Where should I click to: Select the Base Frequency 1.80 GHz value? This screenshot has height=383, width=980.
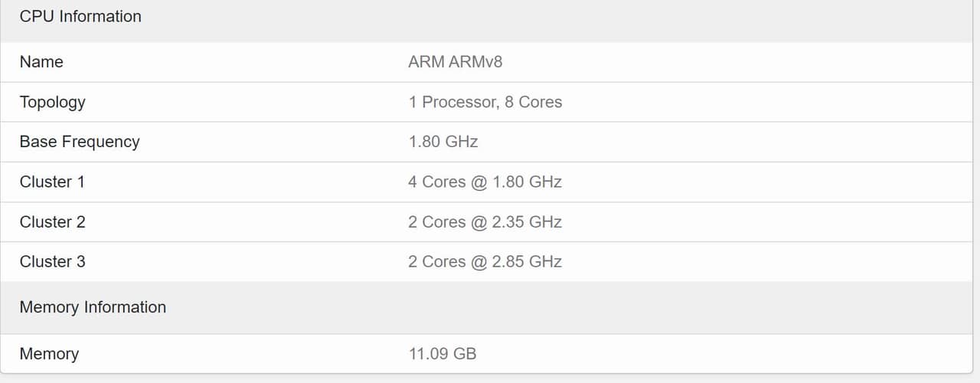[443, 142]
